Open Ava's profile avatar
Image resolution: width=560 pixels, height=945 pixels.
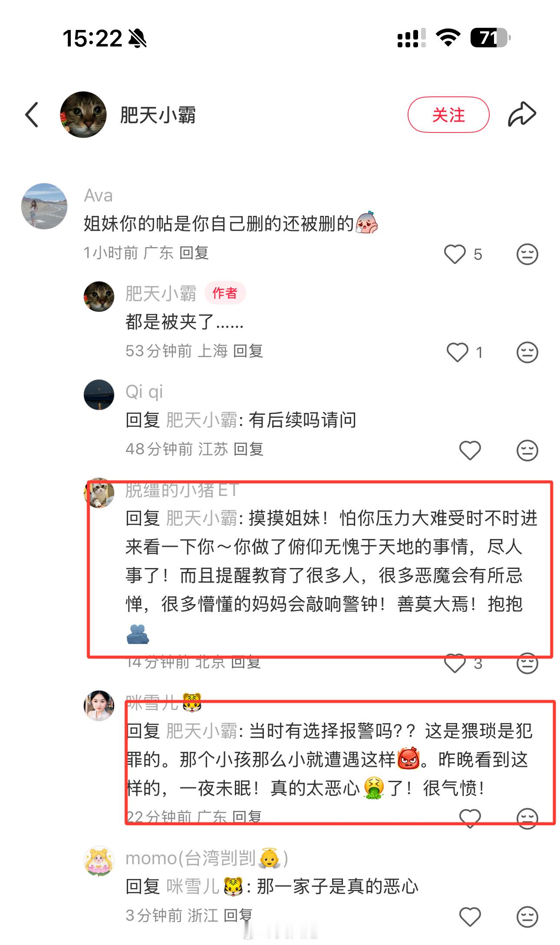pyautogui.click(x=44, y=206)
